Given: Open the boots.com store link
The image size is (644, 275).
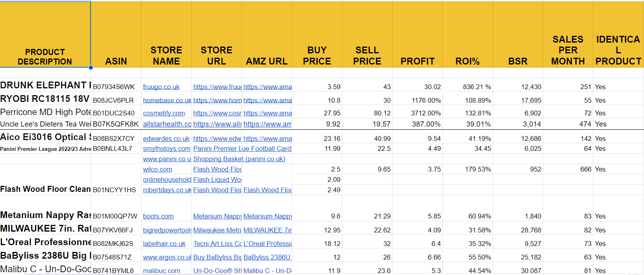Looking at the screenshot, I should (x=158, y=216).
